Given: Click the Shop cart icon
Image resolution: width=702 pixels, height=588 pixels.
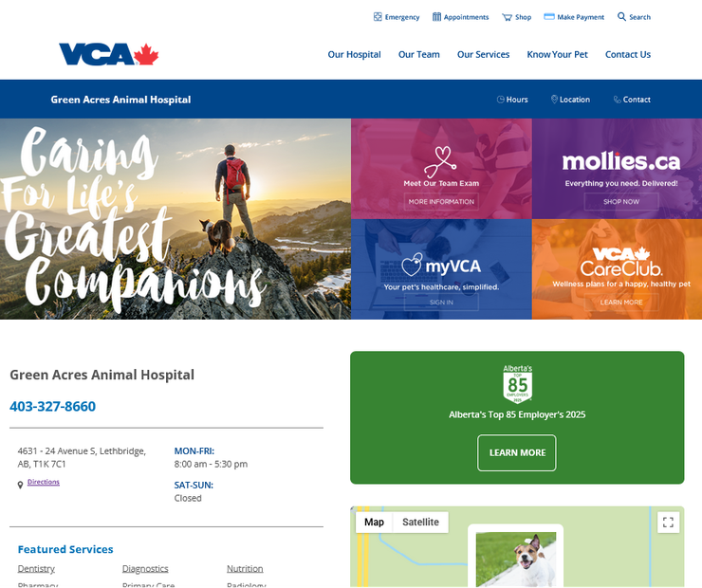Looking at the screenshot, I should tap(507, 17).
